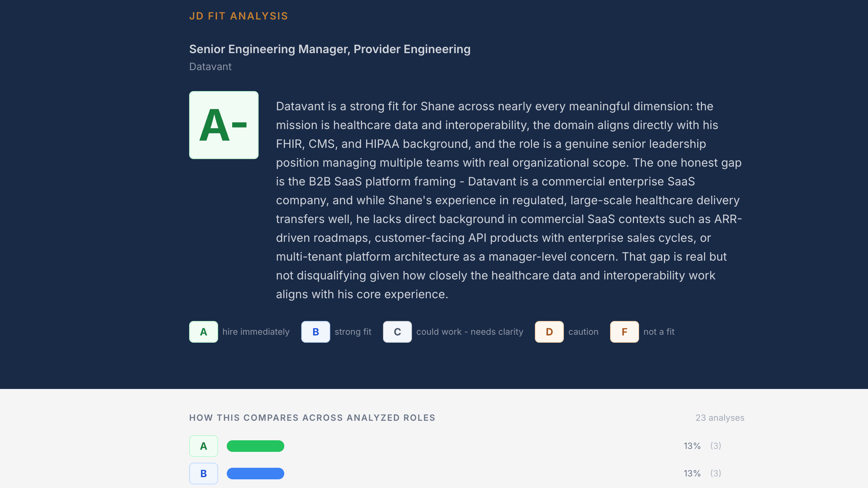Image resolution: width=868 pixels, height=488 pixels.
Task: Click the 23 analyses link
Action: (x=720, y=418)
